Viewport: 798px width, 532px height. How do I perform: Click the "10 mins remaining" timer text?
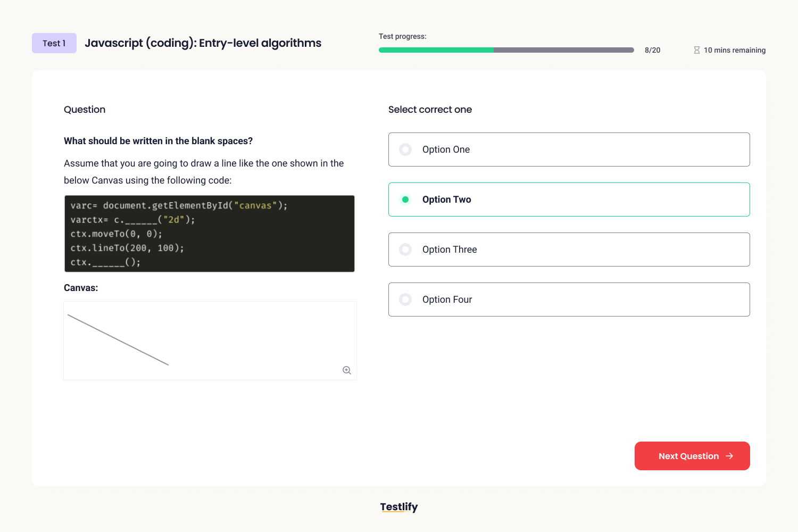click(735, 49)
